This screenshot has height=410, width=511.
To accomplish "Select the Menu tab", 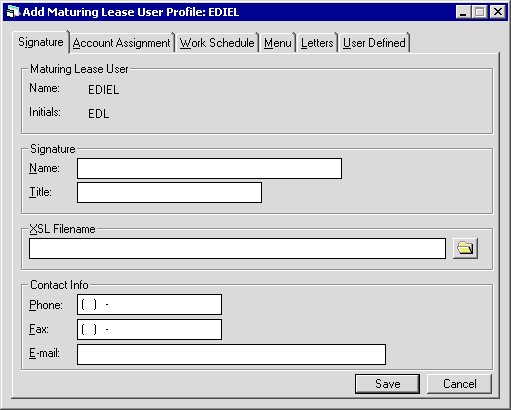I will tap(278, 43).
